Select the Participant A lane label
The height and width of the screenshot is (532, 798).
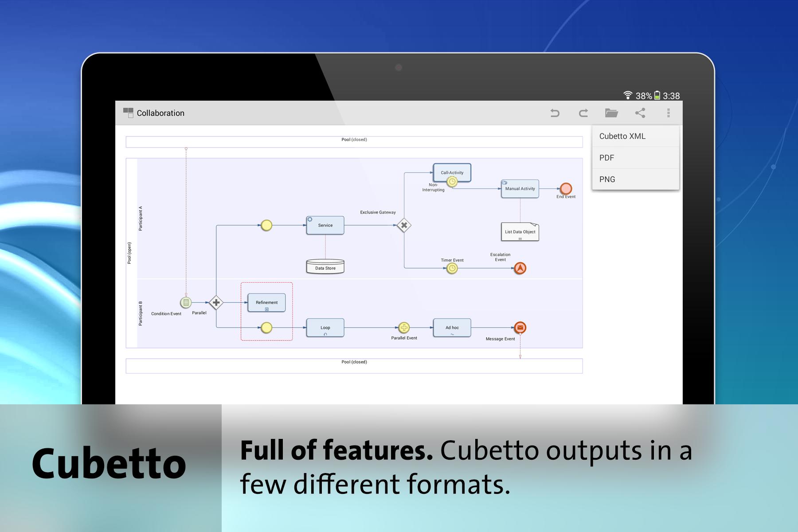[x=141, y=219]
